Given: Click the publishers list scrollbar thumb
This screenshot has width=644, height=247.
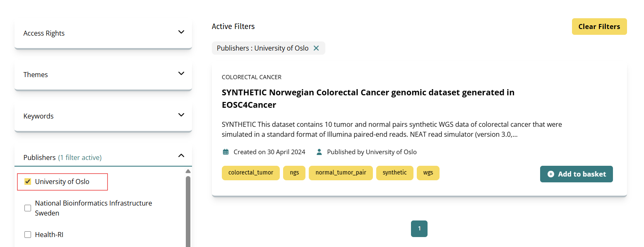Looking at the screenshot, I should (188, 211).
